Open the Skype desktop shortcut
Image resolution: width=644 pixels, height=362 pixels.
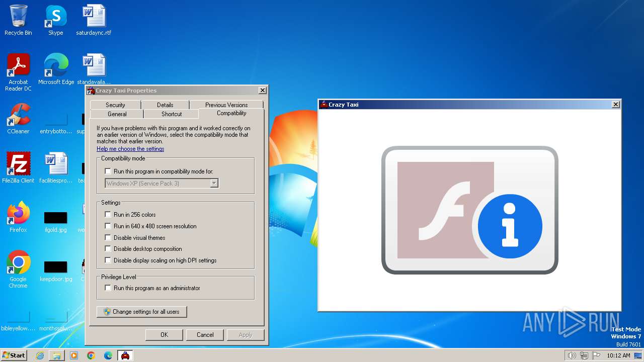tap(55, 20)
